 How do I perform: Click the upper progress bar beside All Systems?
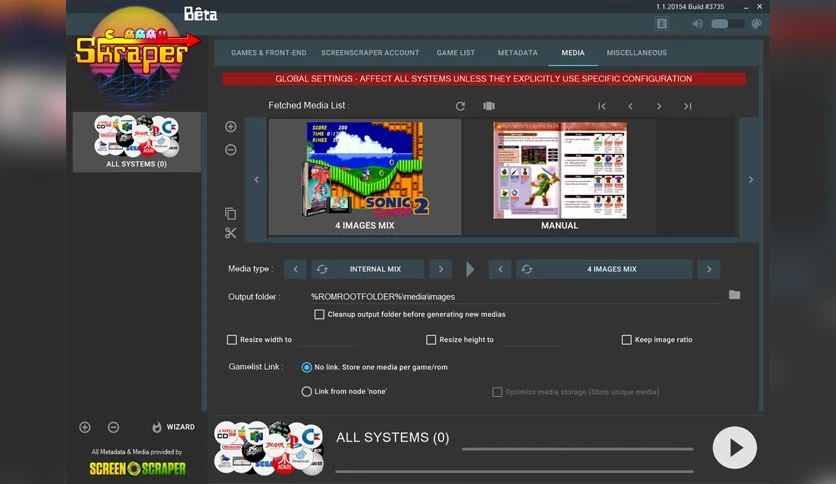point(577,449)
